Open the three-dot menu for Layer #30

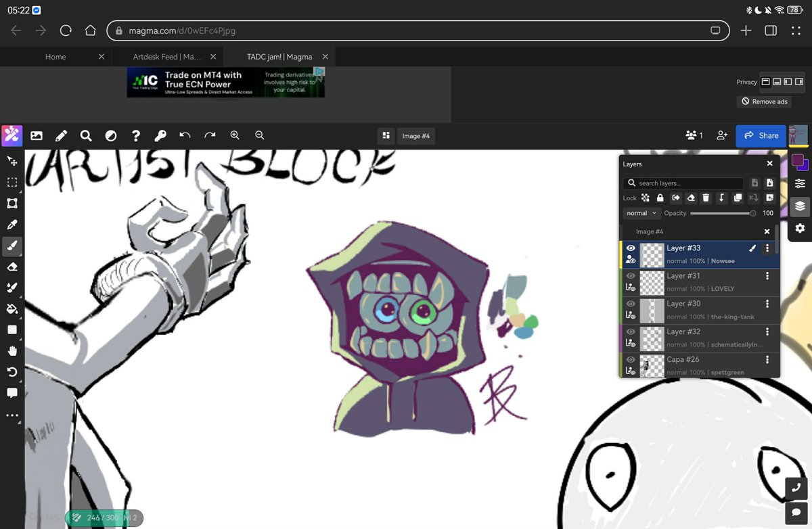coord(767,304)
